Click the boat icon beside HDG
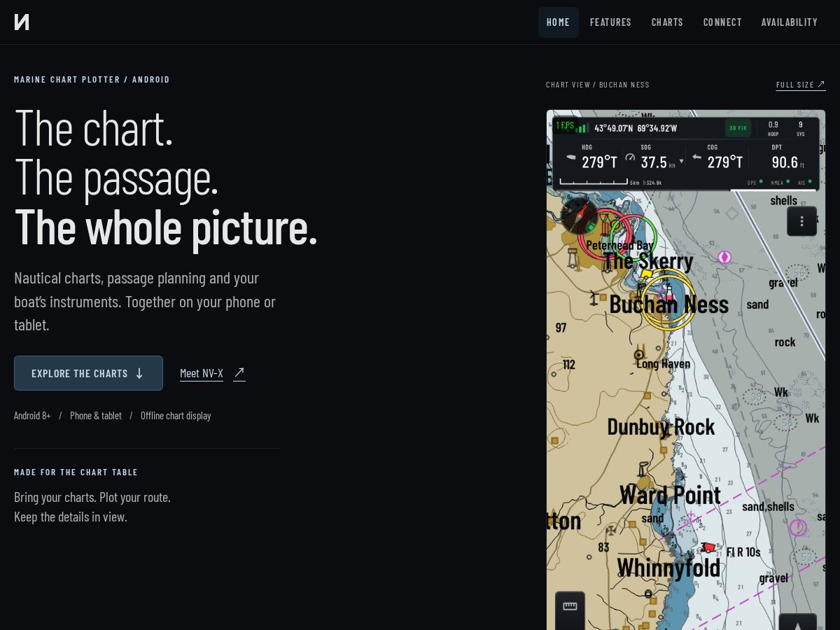Viewport: 840px width, 630px height. [570, 158]
